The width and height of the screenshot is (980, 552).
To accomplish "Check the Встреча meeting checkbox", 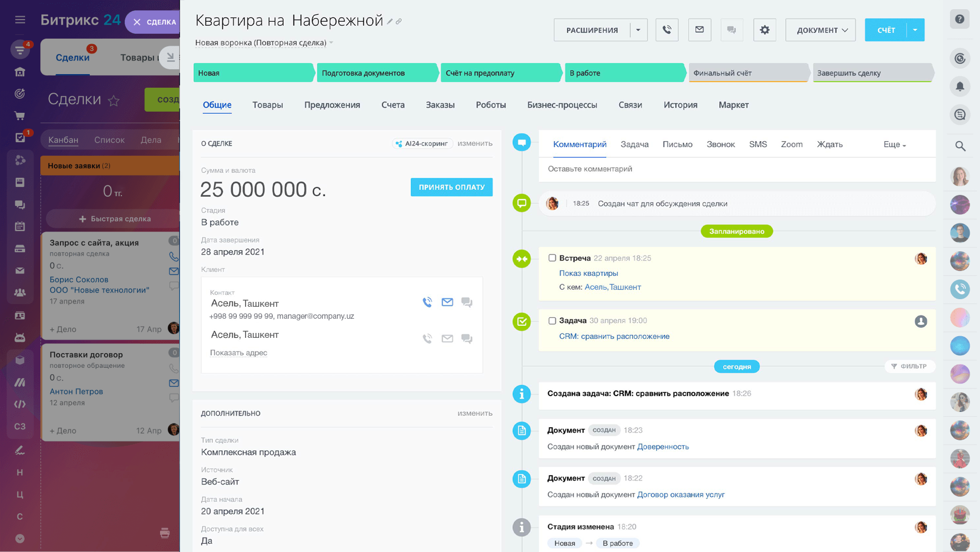I will pyautogui.click(x=552, y=258).
